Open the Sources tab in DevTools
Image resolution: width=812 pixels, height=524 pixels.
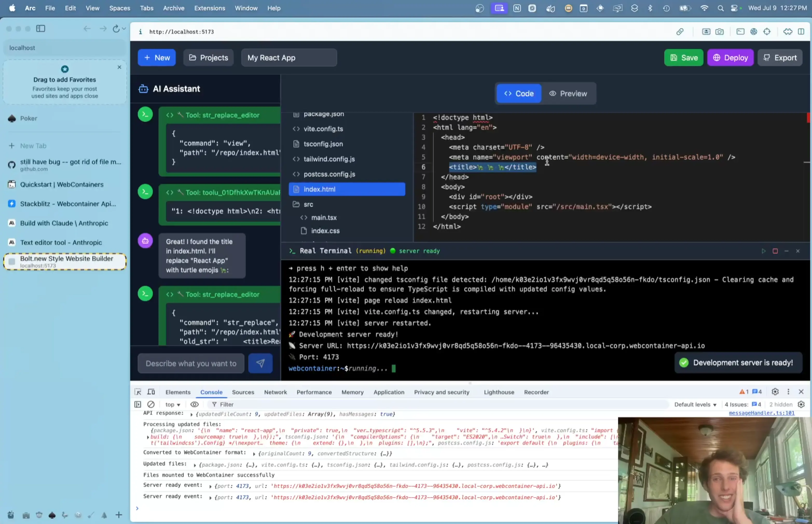pyautogui.click(x=243, y=392)
